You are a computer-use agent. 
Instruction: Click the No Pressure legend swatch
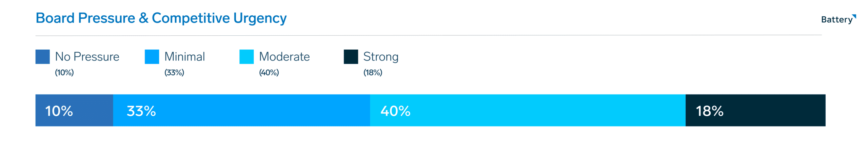coord(42,57)
